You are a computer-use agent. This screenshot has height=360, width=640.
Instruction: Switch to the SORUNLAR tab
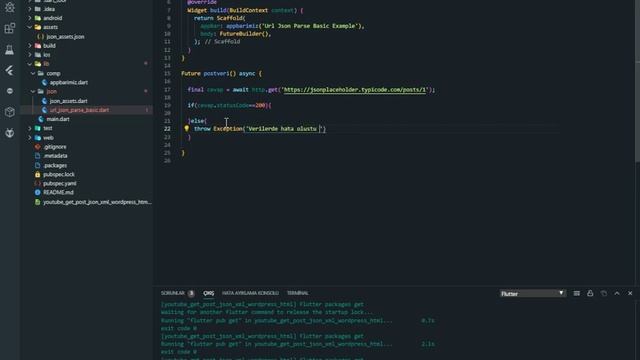tap(173, 293)
